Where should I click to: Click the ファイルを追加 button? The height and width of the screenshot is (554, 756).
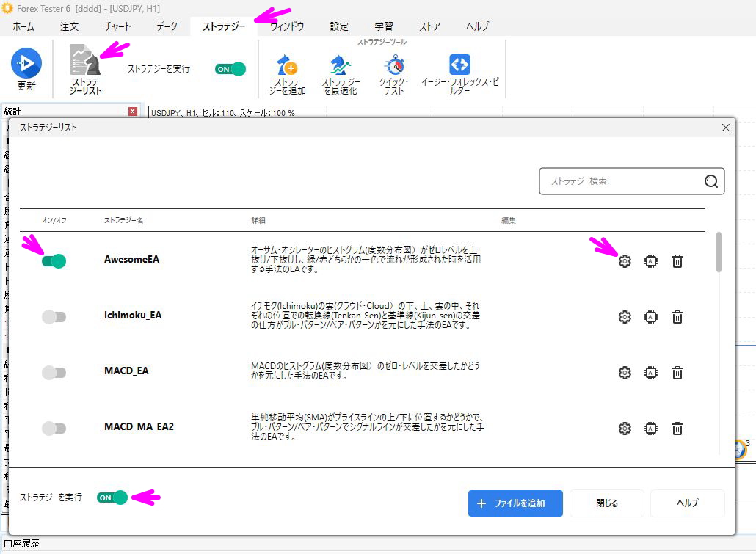pyautogui.click(x=515, y=503)
